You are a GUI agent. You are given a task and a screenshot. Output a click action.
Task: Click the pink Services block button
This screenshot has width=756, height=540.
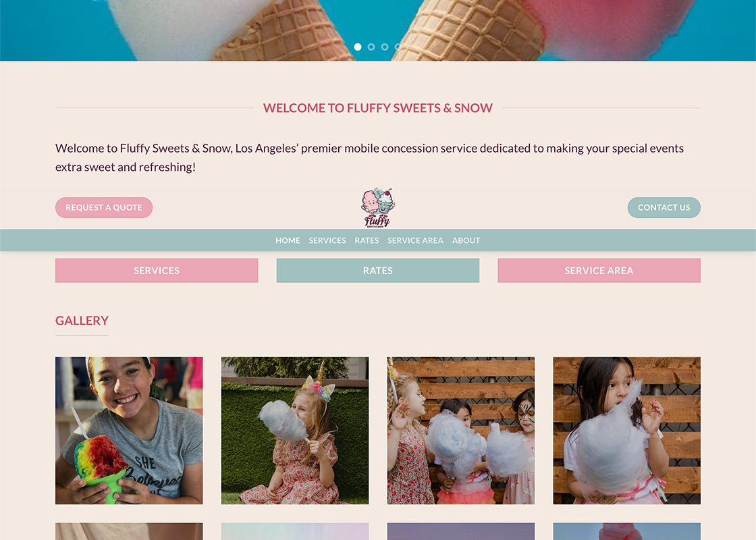(157, 271)
